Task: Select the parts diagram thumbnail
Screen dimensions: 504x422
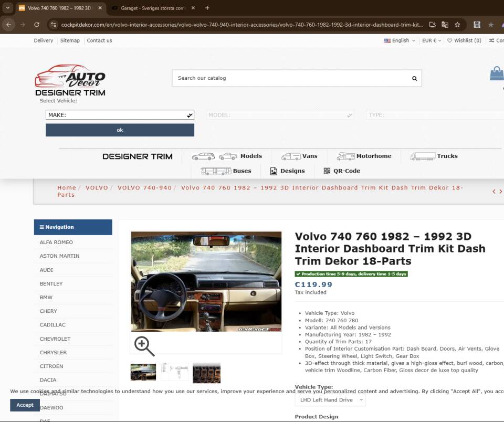Action: click(175, 372)
